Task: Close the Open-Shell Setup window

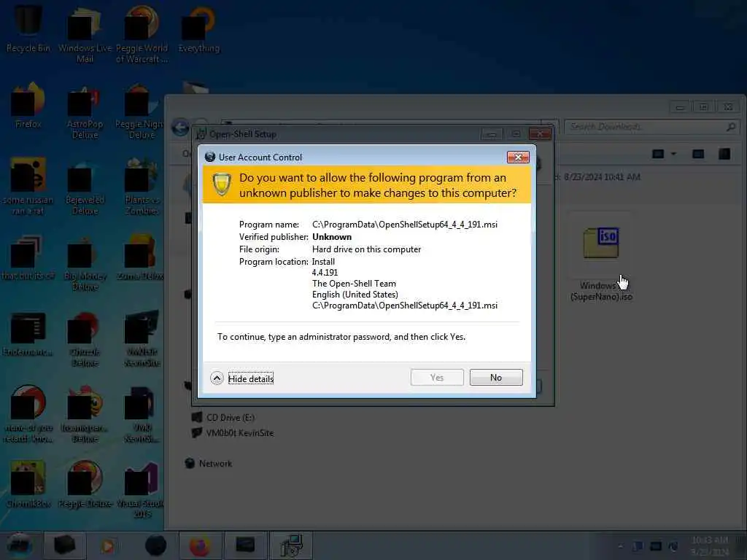Action: (540, 134)
